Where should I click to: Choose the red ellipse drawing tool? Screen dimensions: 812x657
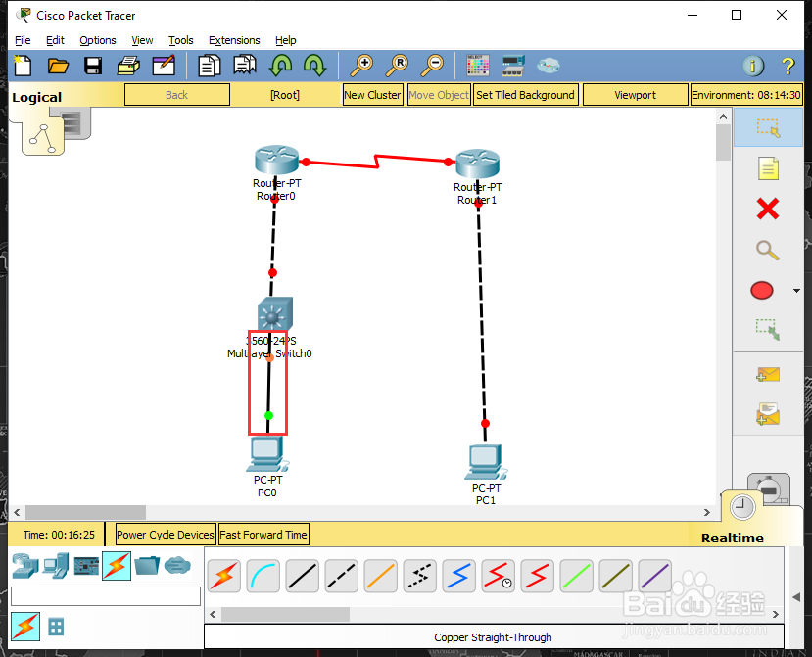click(762, 291)
